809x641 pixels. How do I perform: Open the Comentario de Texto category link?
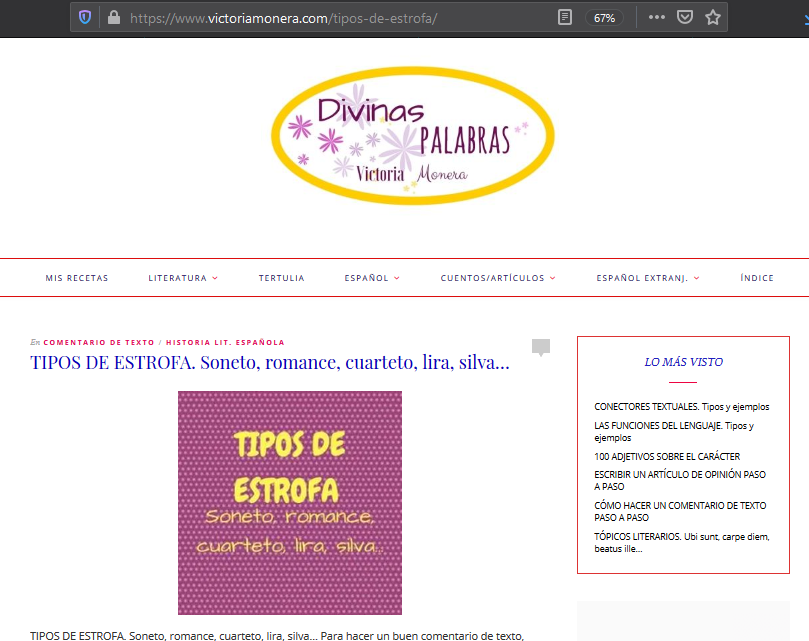(99, 342)
